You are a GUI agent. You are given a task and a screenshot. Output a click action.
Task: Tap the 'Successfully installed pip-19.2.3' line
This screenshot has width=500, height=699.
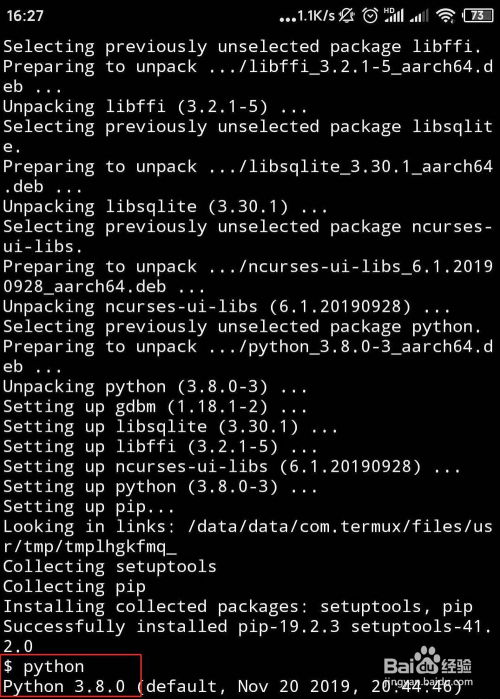pyautogui.click(x=172, y=626)
